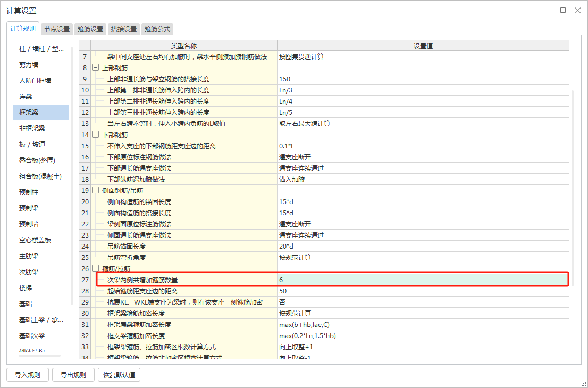This screenshot has width=588, height=388.
Task: Click the Ln/3 value cell
Action: coord(423,90)
